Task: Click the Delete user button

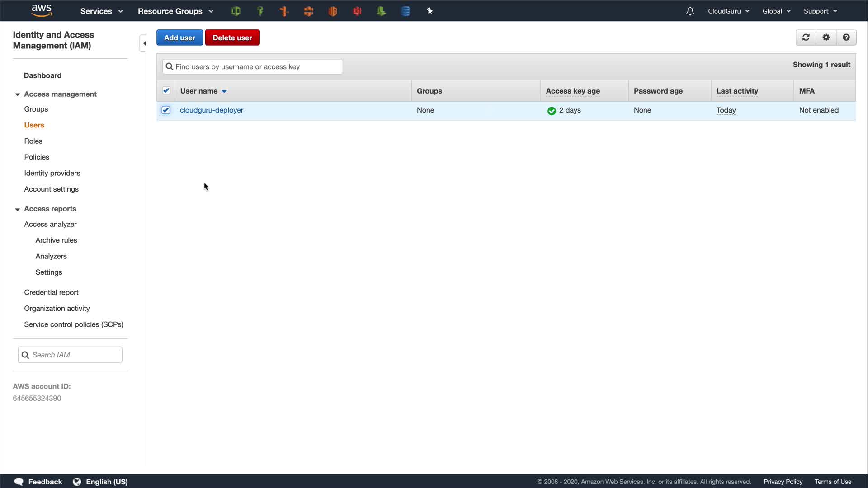Action: click(232, 38)
